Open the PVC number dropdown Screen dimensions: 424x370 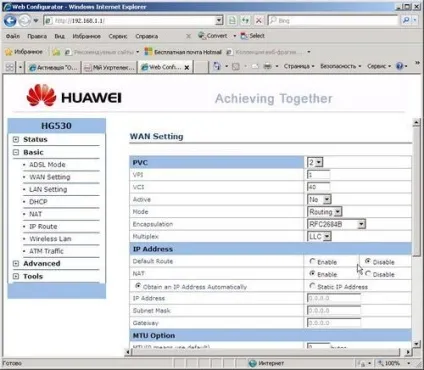319,163
